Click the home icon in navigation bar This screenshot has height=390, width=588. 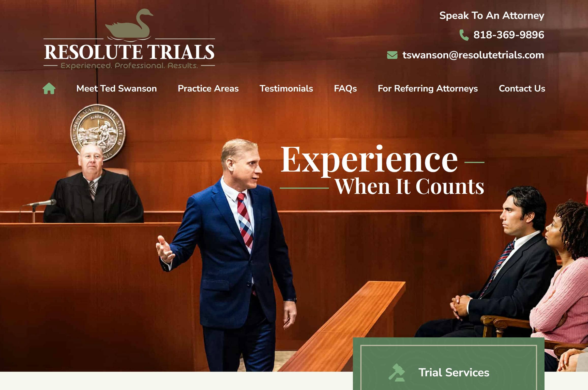pos(50,89)
